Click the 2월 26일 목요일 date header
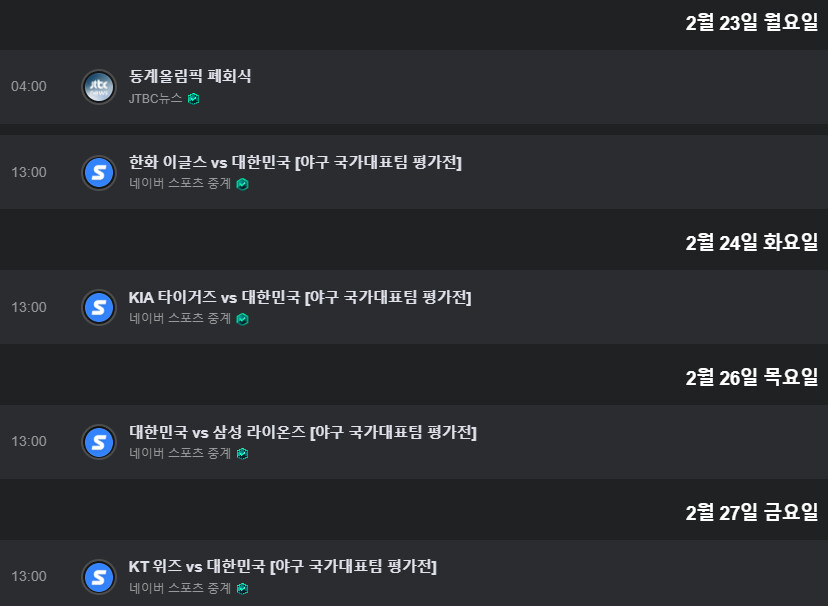 point(751,377)
